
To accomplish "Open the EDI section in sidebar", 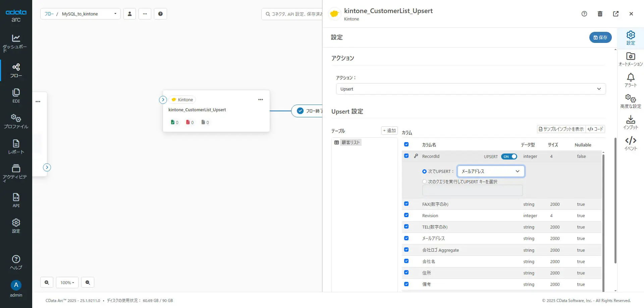I will 16,96.
